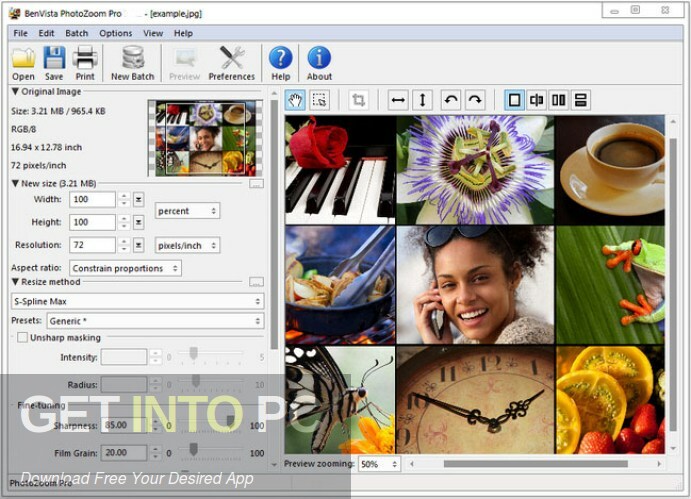Click the disabled Preview toolbar button
This screenshot has width=691, height=499.
pyautogui.click(x=184, y=63)
